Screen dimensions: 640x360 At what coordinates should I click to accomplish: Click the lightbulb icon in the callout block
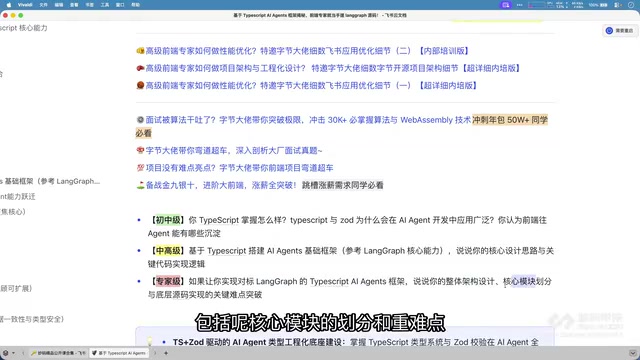tap(150, 342)
